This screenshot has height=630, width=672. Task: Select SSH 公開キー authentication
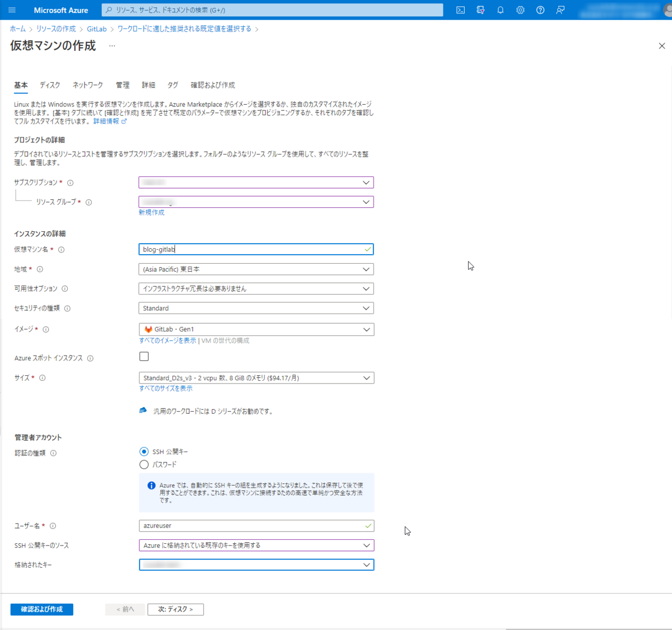(x=144, y=451)
